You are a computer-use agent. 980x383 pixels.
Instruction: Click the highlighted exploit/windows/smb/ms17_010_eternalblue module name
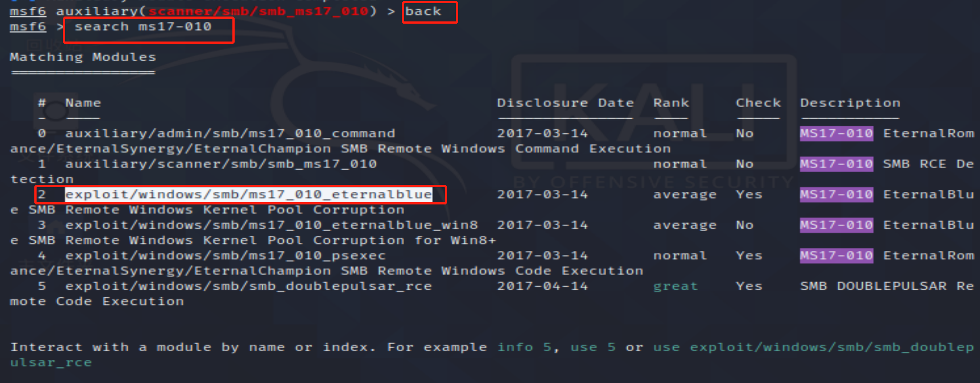pyautogui.click(x=248, y=195)
